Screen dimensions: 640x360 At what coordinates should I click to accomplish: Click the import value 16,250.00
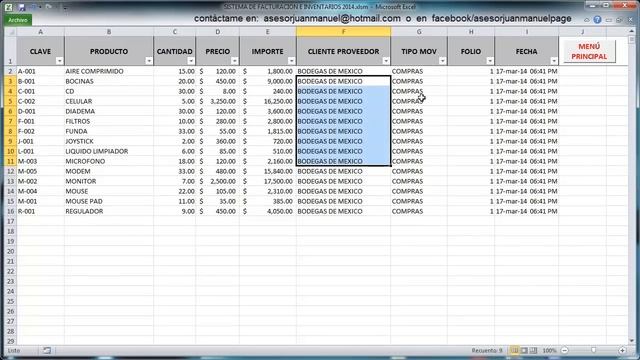(x=268, y=101)
